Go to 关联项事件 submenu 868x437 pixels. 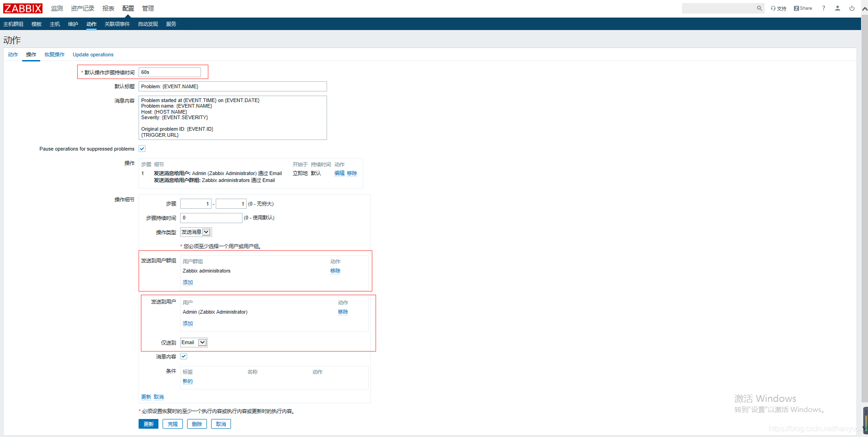tap(117, 24)
